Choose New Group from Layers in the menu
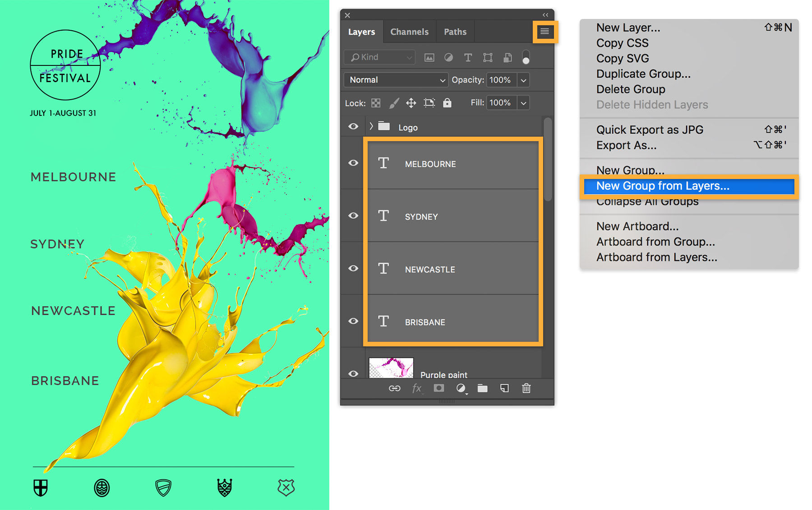This screenshot has height=510, width=812. [x=664, y=186]
